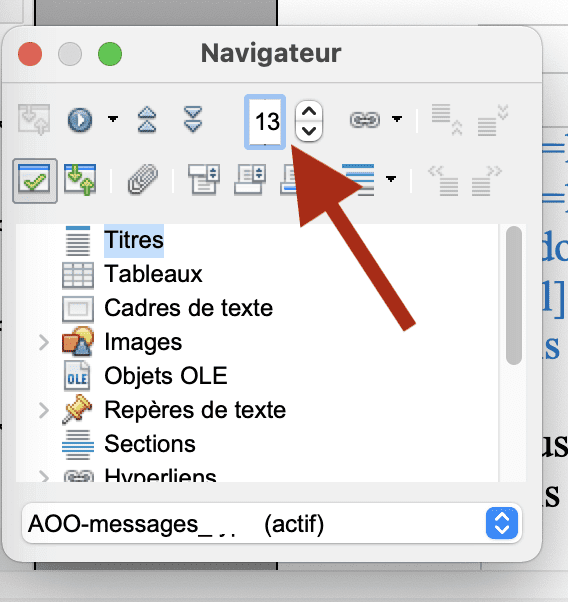Screen dimensions: 568x602
Task: Expand the Repères de texte node
Action: pyautogui.click(x=44, y=410)
